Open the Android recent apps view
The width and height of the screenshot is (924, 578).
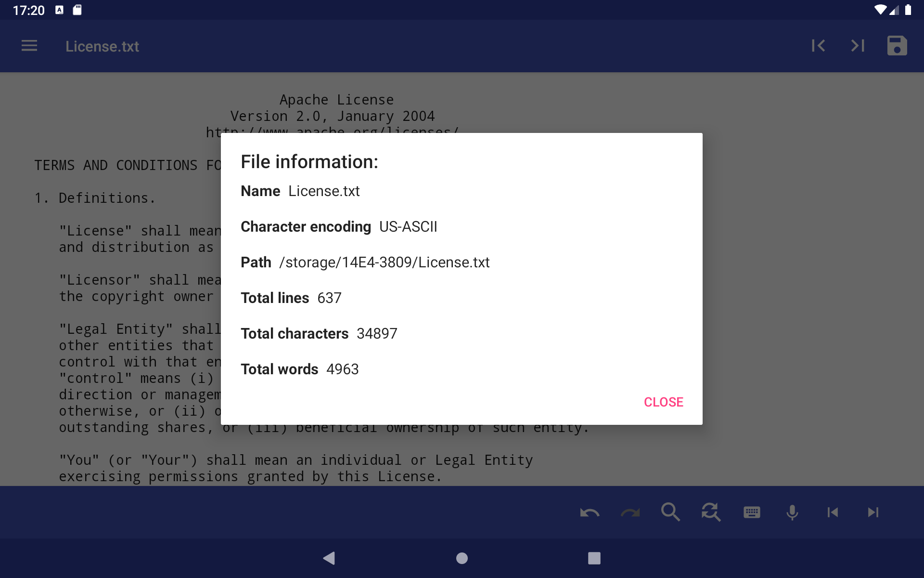[594, 558]
